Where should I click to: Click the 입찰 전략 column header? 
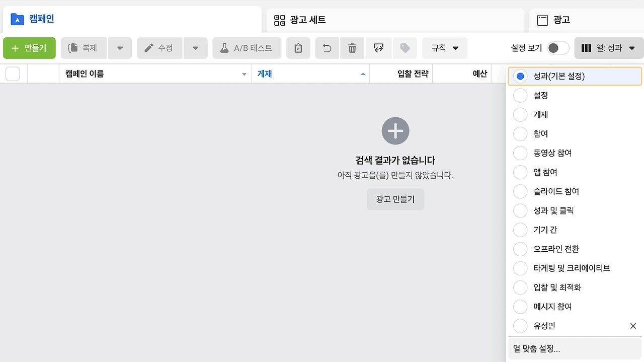point(401,74)
